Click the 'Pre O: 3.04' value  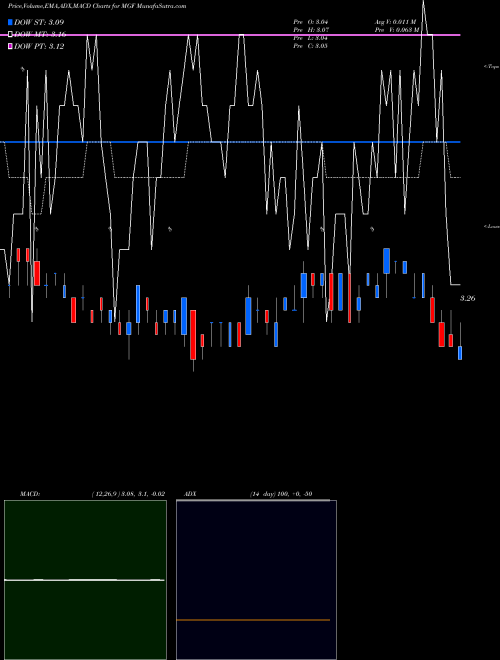[x=311, y=22]
